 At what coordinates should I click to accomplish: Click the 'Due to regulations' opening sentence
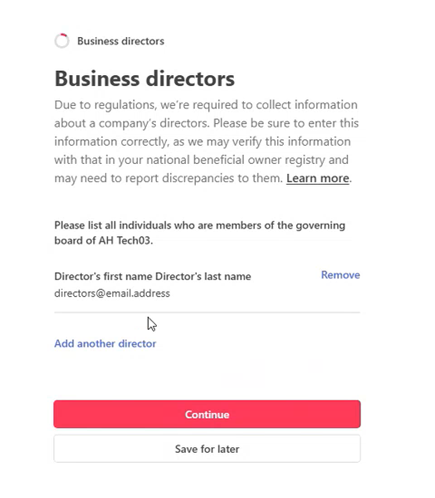[x=206, y=114]
